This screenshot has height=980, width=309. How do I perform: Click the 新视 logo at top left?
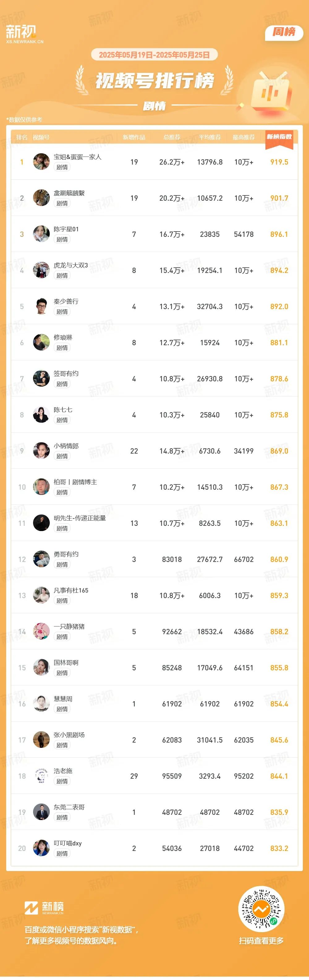24,34
